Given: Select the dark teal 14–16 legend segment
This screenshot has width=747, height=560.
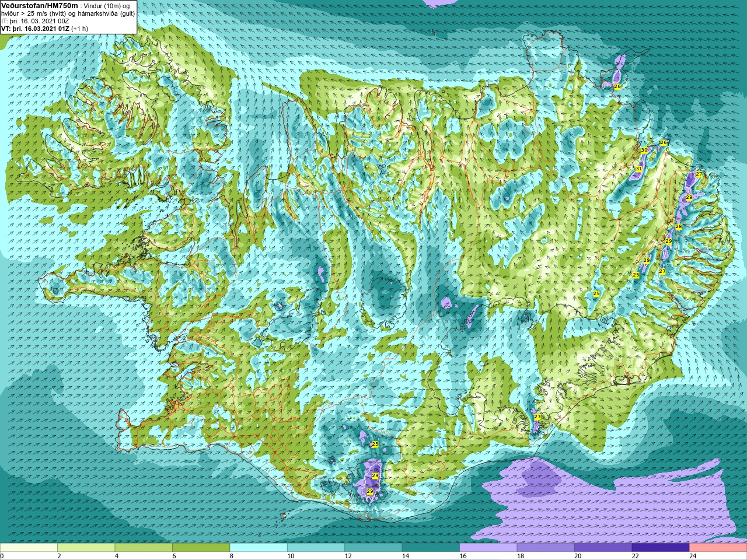Looking at the screenshot, I should [431, 548].
